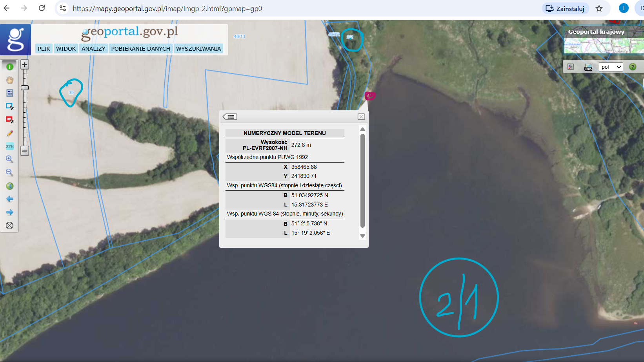Click the zoom slider handle
This screenshot has width=644, height=362.
tap(25, 88)
